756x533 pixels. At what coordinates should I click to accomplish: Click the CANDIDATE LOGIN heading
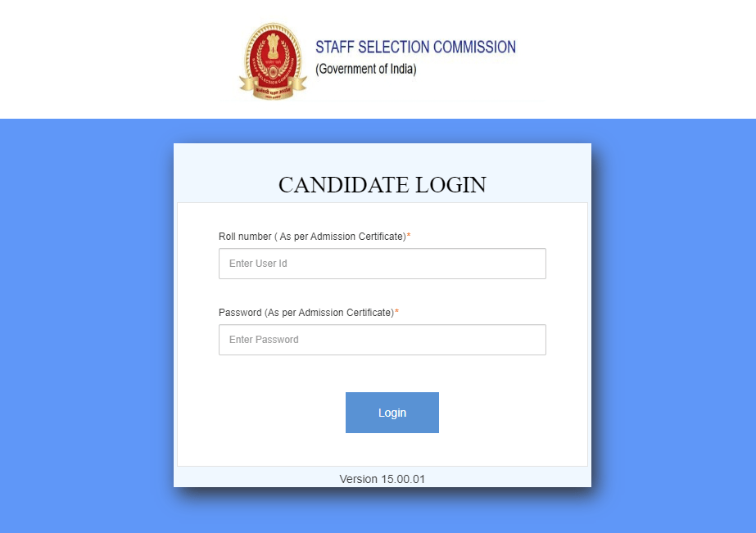(x=382, y=185)
